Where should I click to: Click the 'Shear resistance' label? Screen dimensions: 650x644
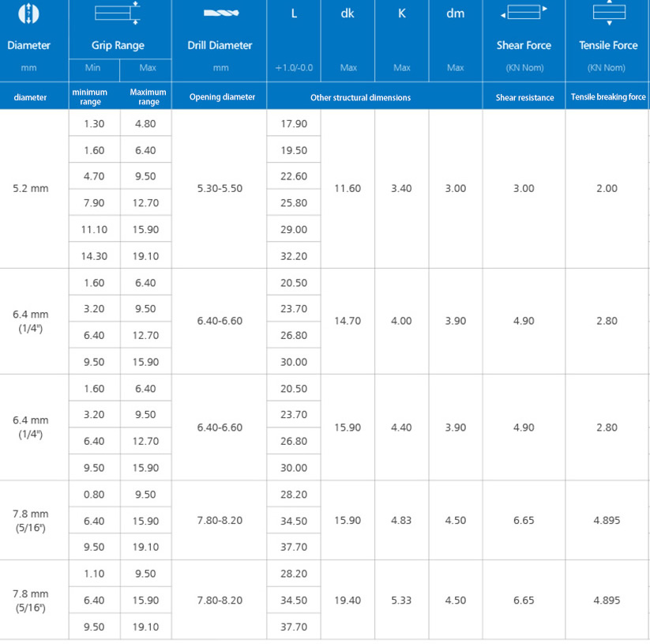point(524,98)
